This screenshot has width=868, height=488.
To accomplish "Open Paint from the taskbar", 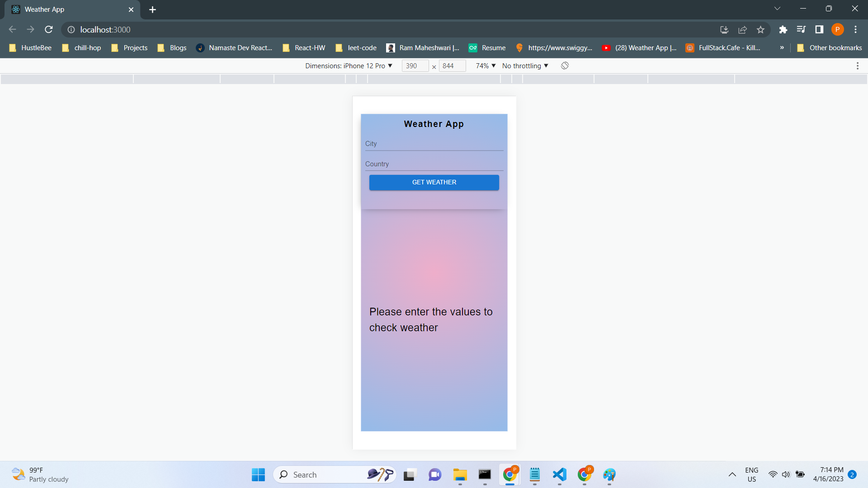I will coord(609,474).
